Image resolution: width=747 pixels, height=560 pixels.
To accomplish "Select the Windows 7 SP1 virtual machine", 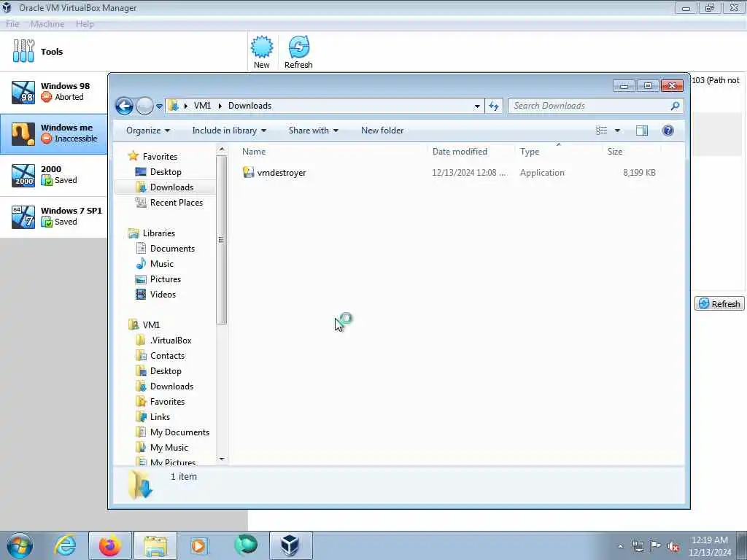I will pos(53,217).
